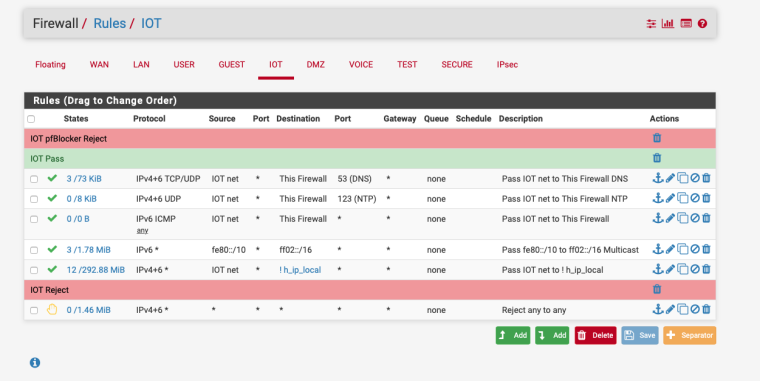Open the IOT breadcrumb link
760x381 pixels.
pos(151,23)
